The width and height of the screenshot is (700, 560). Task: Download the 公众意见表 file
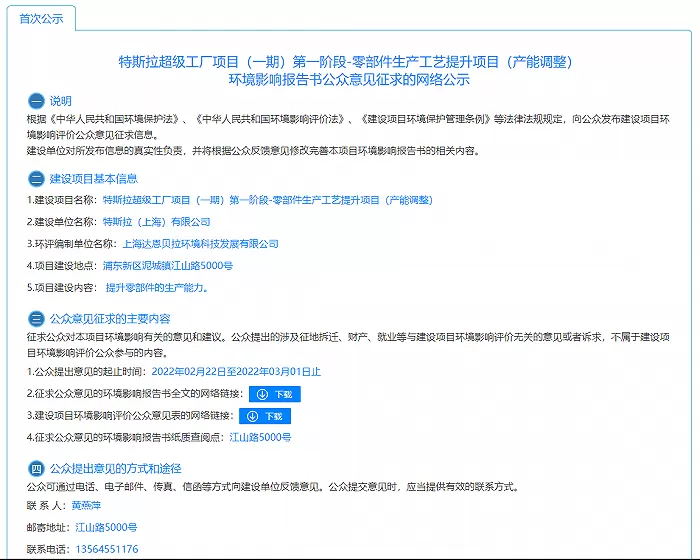[265, 416]
